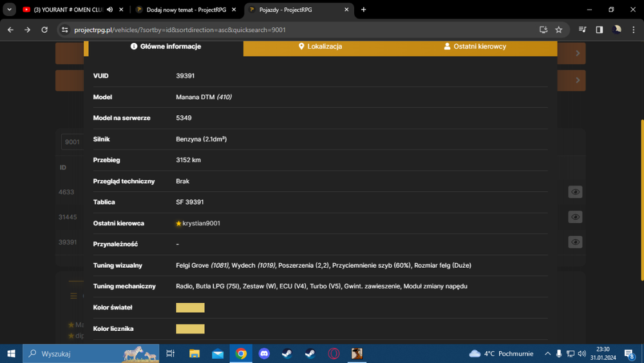Open Task View on the taskbar

click(170, 353)
